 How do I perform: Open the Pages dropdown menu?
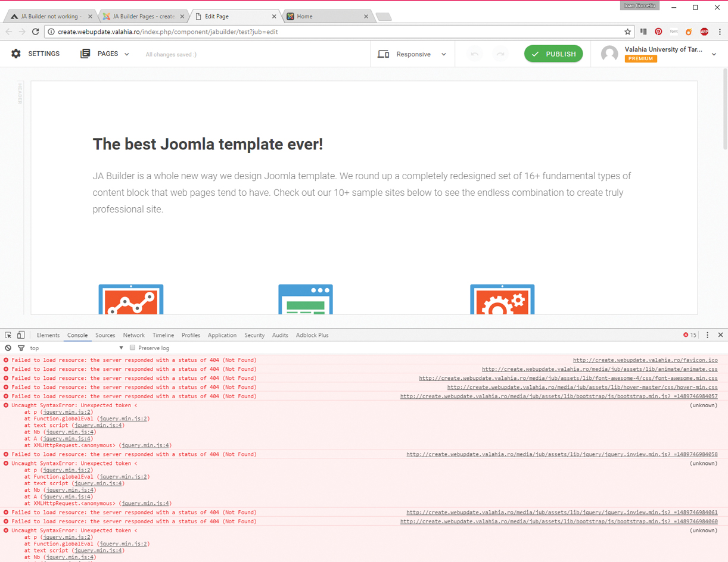105,54
